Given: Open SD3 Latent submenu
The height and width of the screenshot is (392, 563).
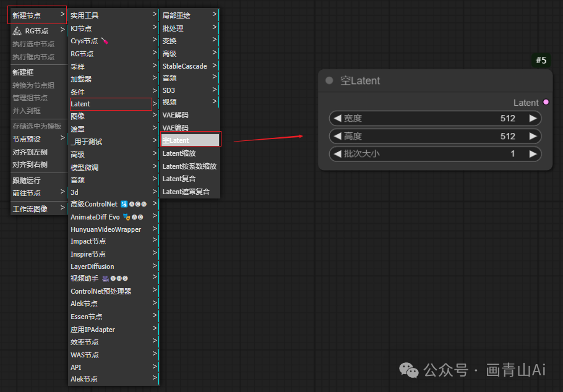Looking at the screenshot, I should point(189,90).
